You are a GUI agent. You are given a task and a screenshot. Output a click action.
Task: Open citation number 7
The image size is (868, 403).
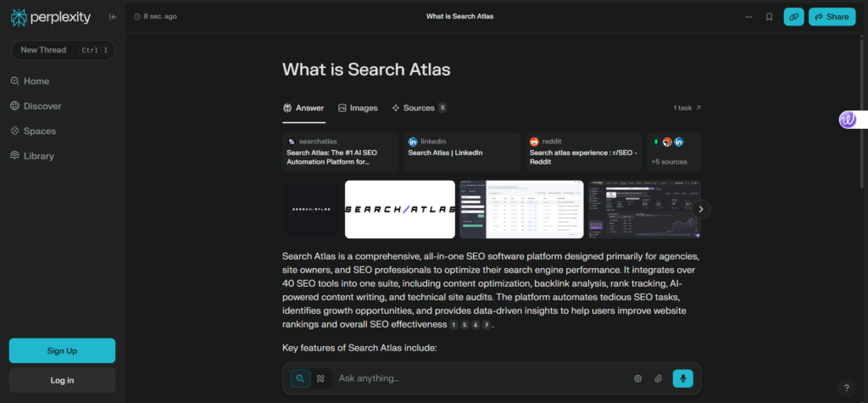pos(487,325)
